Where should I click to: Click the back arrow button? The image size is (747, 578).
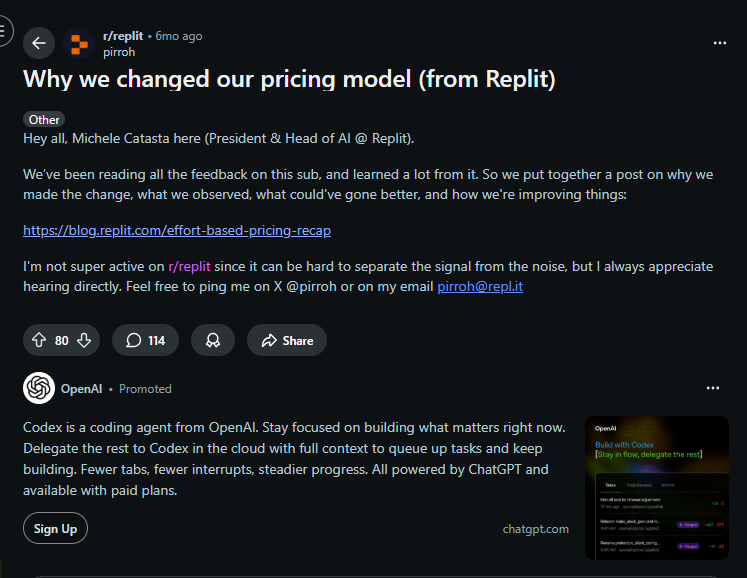click(39, 42)
